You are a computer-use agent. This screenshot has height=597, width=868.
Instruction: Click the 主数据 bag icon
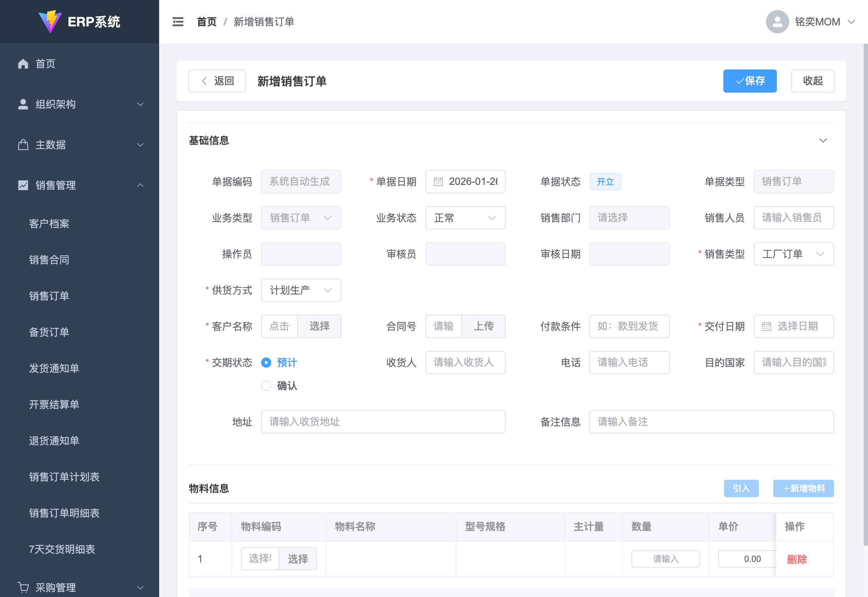[x=23, y=145]
